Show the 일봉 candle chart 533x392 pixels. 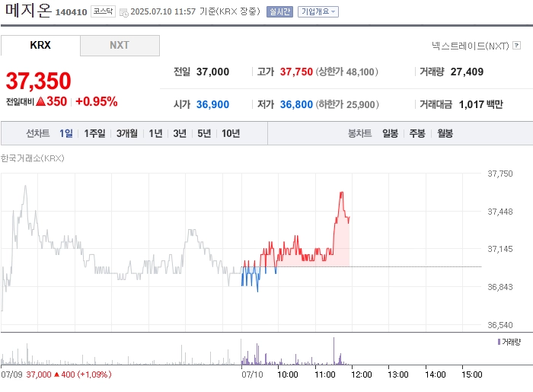(390, 133)
